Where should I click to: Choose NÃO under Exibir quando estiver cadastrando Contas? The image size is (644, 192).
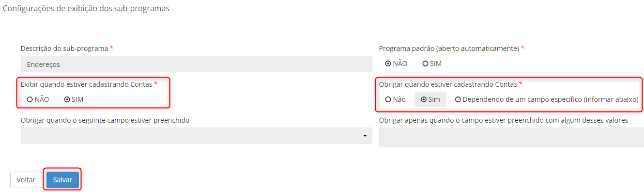(x=38, y=99)
